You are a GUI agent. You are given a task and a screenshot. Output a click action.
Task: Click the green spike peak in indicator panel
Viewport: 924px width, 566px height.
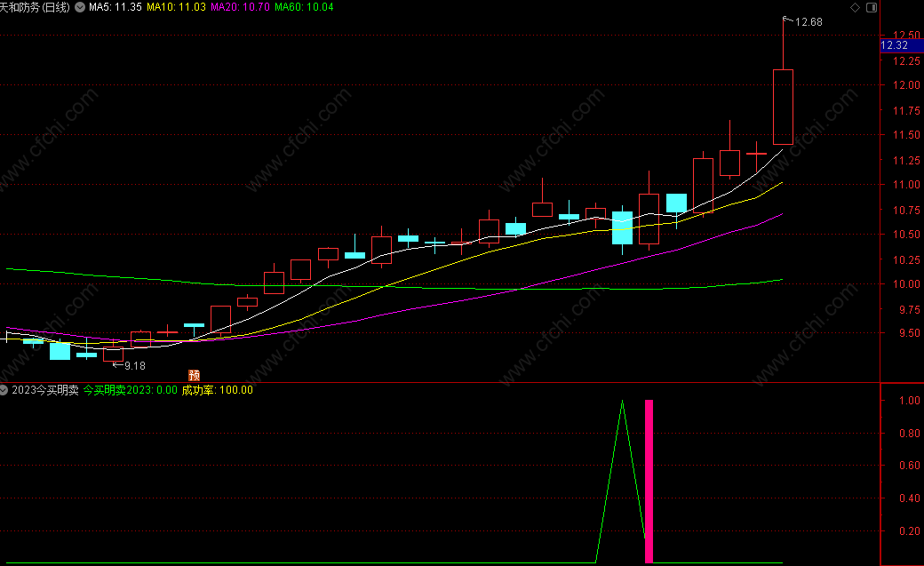click(x=622, y=402)
